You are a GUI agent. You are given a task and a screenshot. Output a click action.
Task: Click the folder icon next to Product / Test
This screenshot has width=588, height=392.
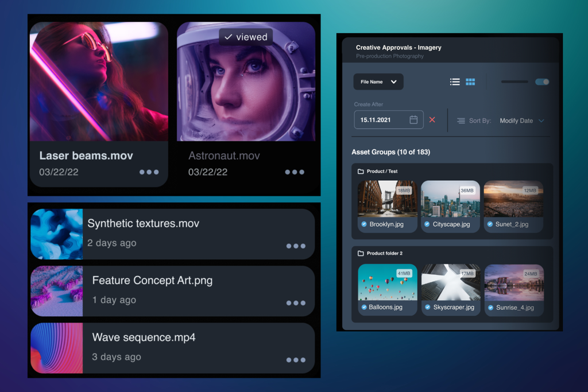click(360, 171)
